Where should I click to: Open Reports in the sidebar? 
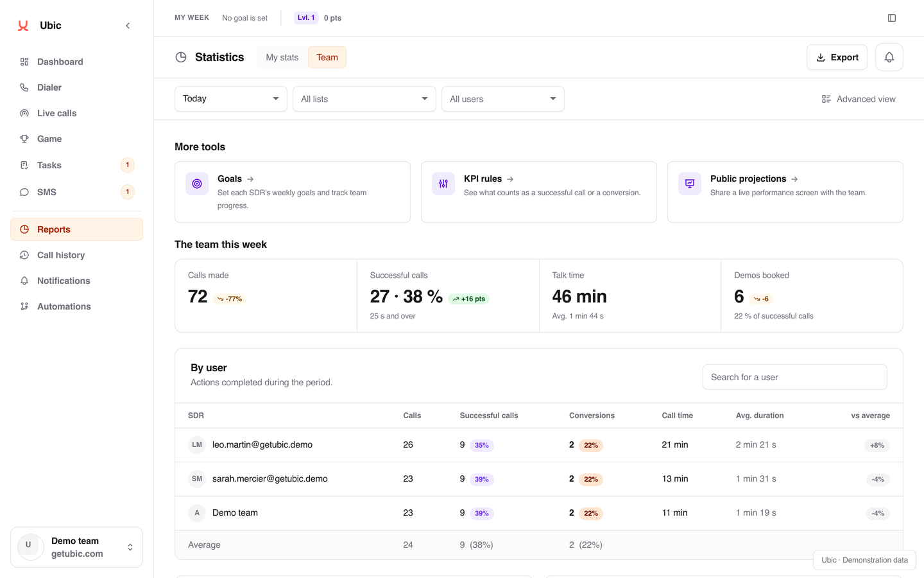76,229
